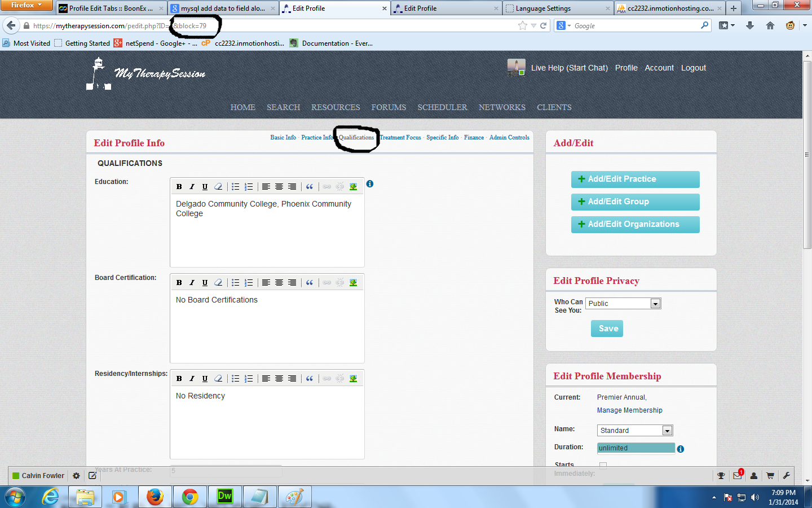
Task: Toggle bold in Board Certification editor
Action: point(179,283)
